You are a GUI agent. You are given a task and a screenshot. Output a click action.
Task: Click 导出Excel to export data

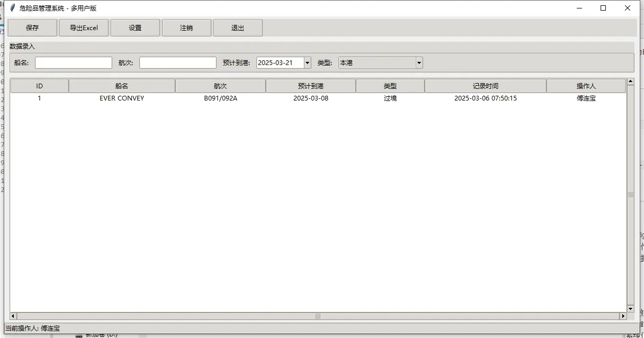pos(84,28)
